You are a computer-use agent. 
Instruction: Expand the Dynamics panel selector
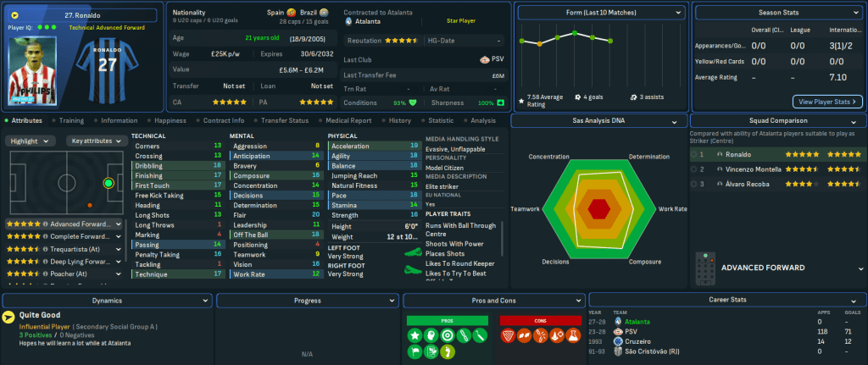click(x=106, y=300)
